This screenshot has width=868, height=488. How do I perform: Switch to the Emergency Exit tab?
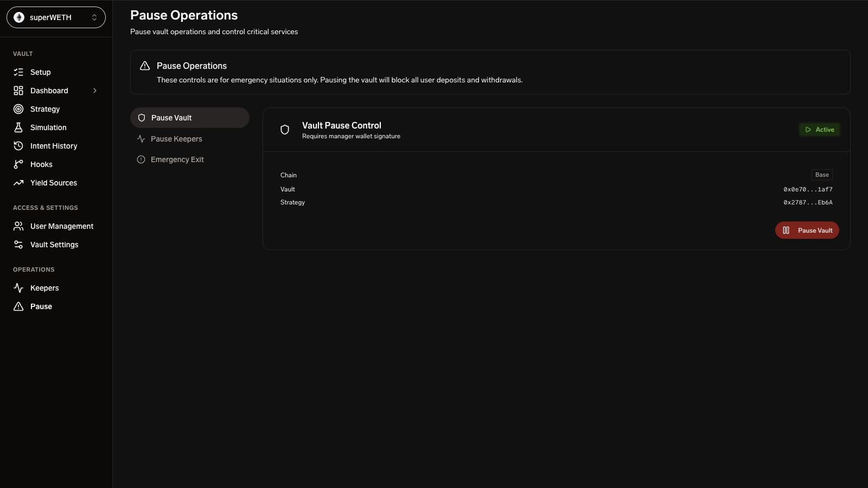190,159
